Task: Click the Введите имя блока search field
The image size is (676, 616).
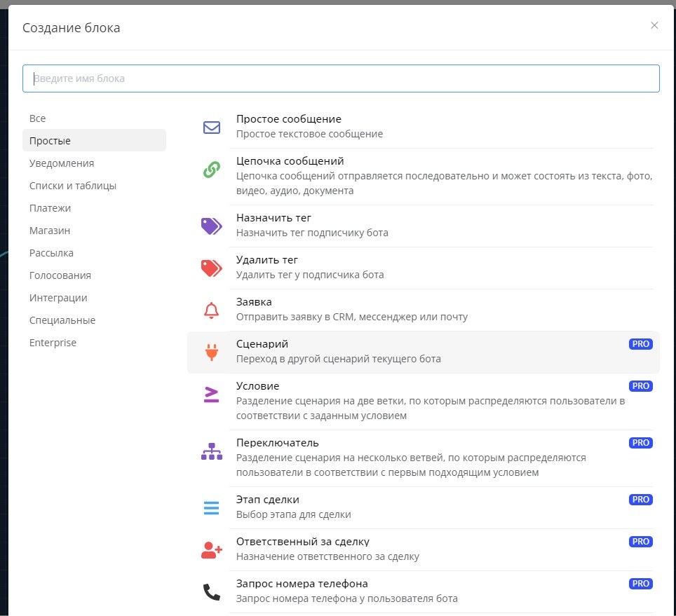Action: [x=341, y=78]
